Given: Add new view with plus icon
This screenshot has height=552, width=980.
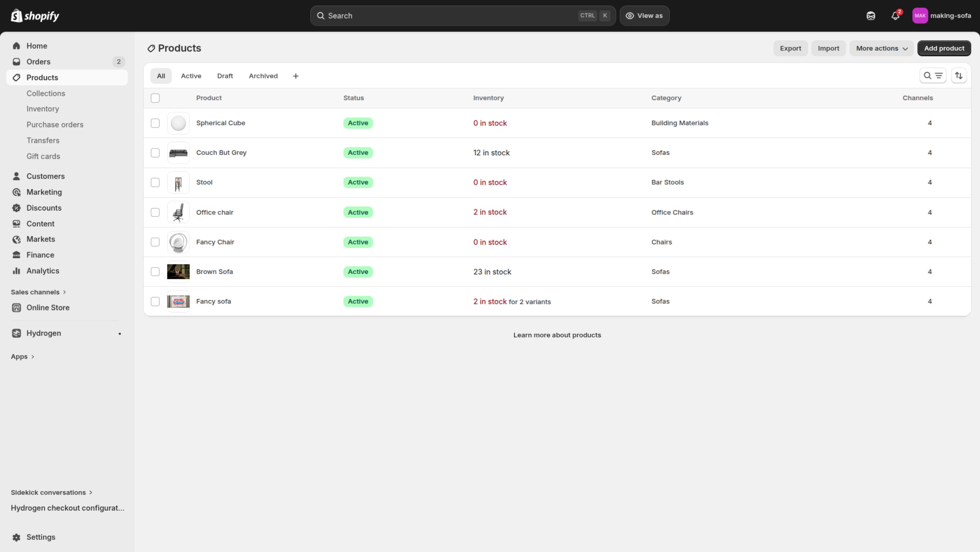Looking at the screenshot, I should [296, 76].
